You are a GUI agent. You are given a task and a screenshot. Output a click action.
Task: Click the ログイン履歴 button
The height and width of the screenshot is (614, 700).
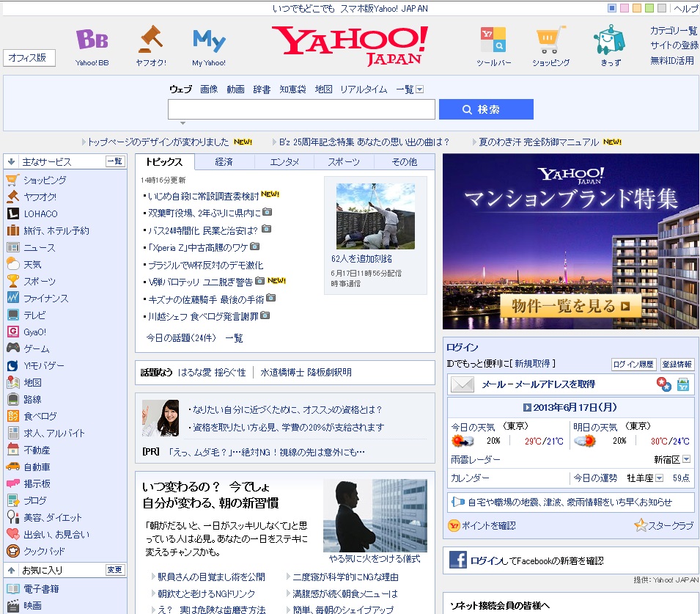point(633,364)
